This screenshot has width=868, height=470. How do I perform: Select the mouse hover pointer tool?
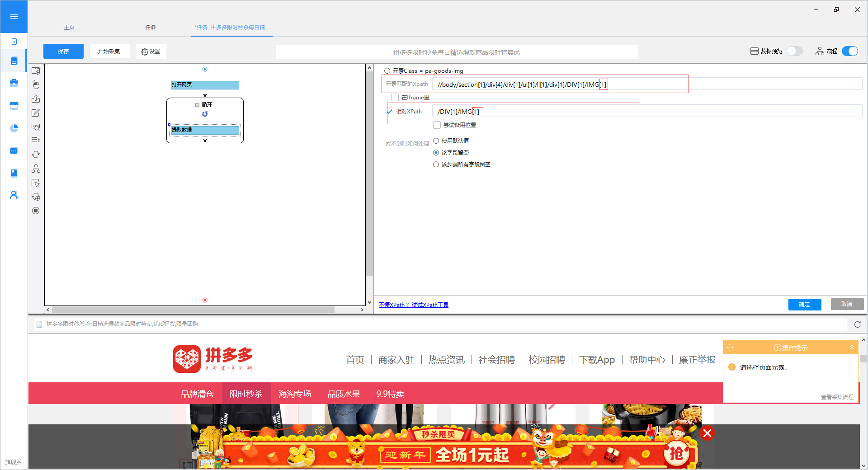(36, 183)
